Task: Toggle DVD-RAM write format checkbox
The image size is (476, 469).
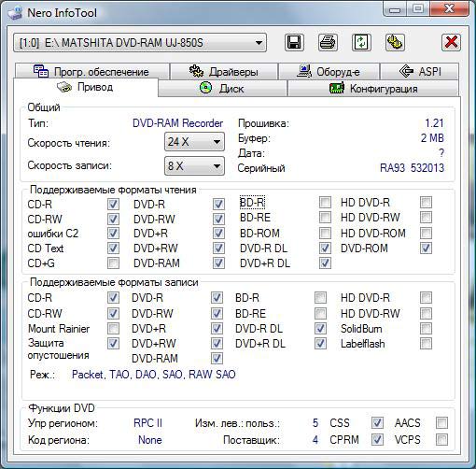Action: [217, 358]
